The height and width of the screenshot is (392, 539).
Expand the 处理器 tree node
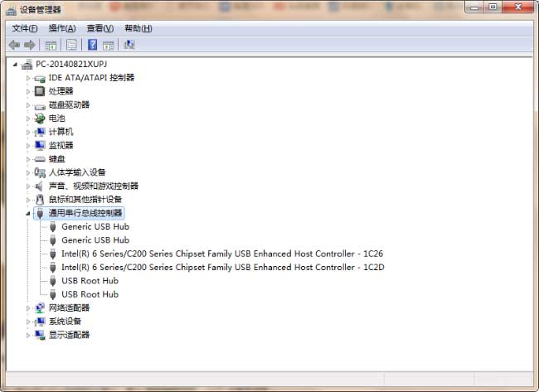click(28, 91)
